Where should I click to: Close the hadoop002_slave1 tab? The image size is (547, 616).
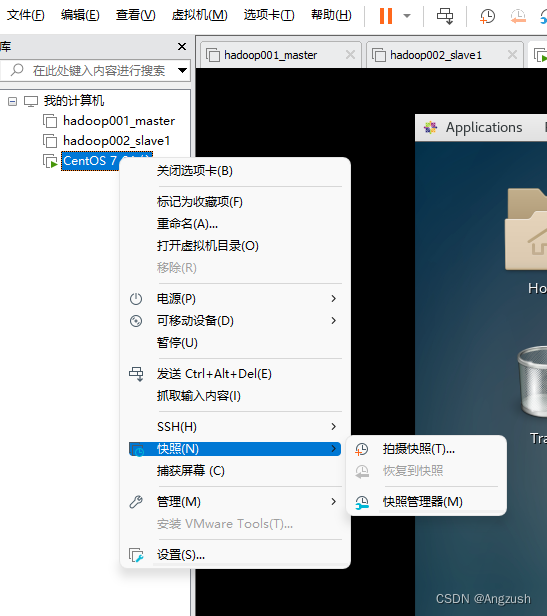click(x=512, y=55)
